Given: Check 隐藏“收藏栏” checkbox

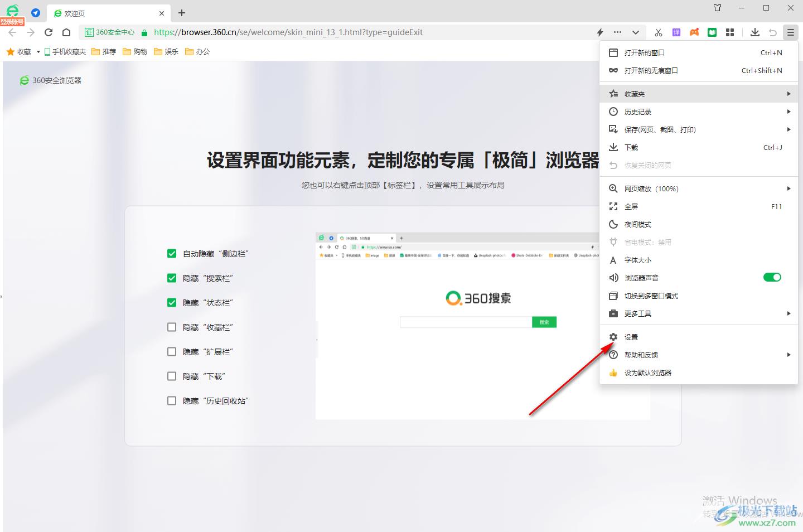Looking at the screenshot, I should coord(172,327).
